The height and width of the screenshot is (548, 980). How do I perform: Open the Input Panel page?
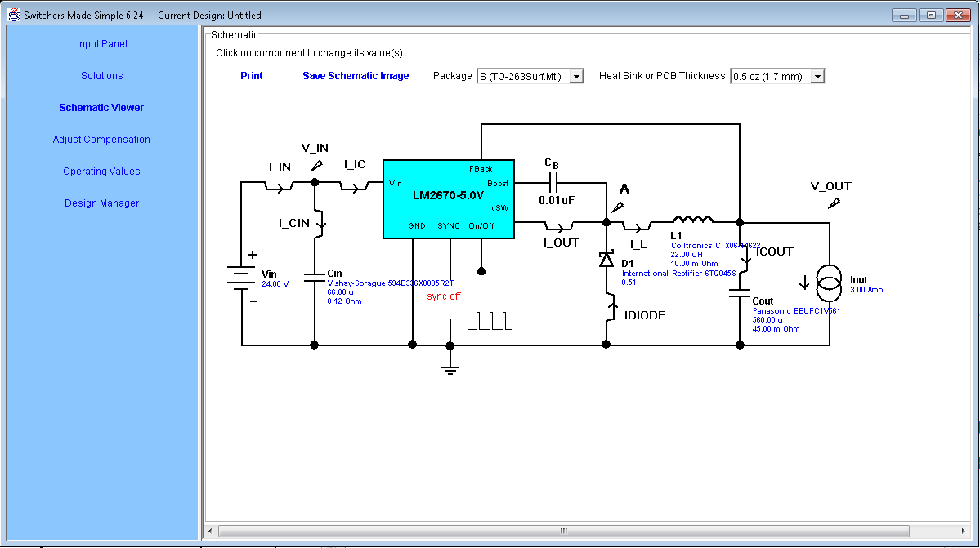tap(102, 43)
